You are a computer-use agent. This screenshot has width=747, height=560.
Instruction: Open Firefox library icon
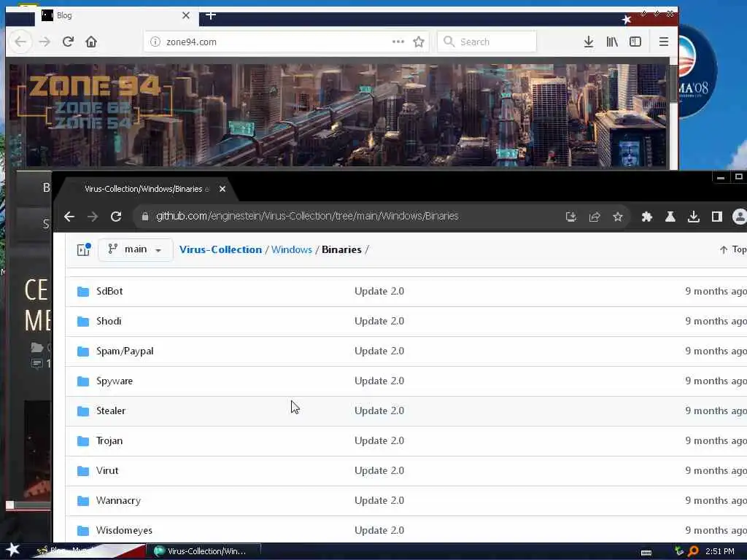click(x=612, y=42)
